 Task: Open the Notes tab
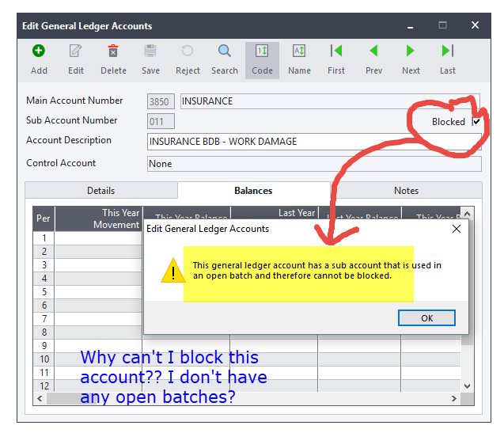pyautogui.click(x=406, y=191)
